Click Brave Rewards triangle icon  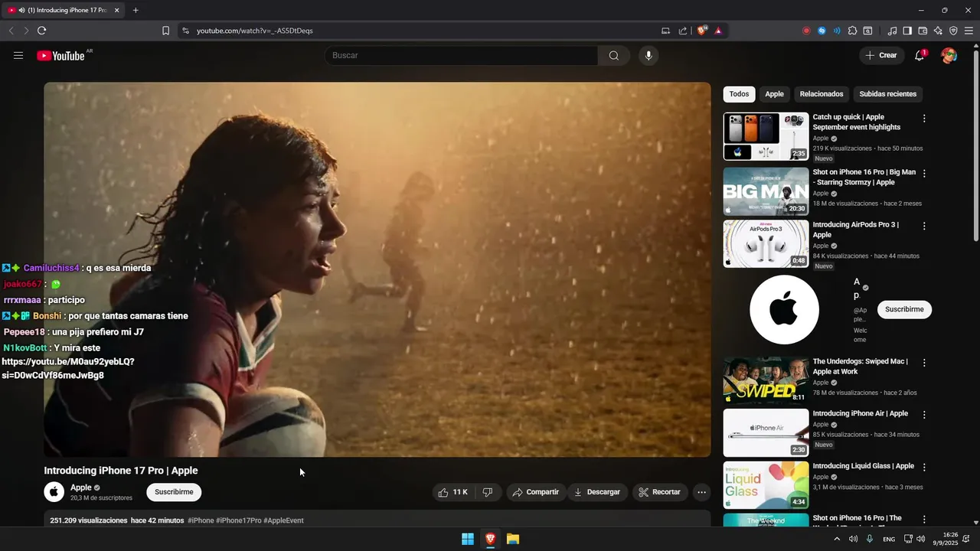(718, 31)
